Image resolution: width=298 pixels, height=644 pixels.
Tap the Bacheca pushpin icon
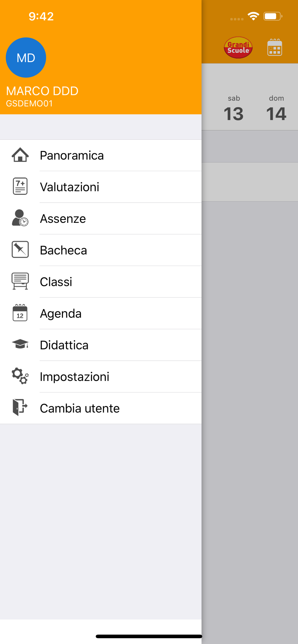tap(20, 249)
